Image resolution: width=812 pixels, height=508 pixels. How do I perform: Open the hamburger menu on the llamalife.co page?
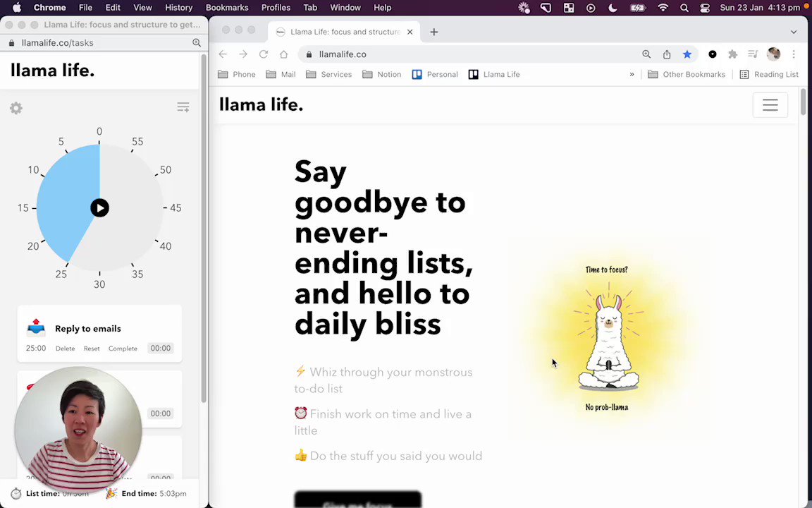[770, 104]
